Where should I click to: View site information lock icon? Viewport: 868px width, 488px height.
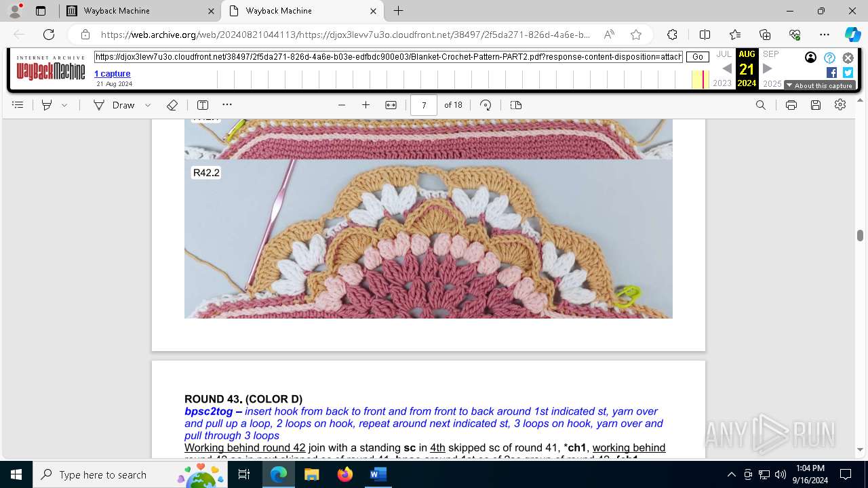[85, 35]
